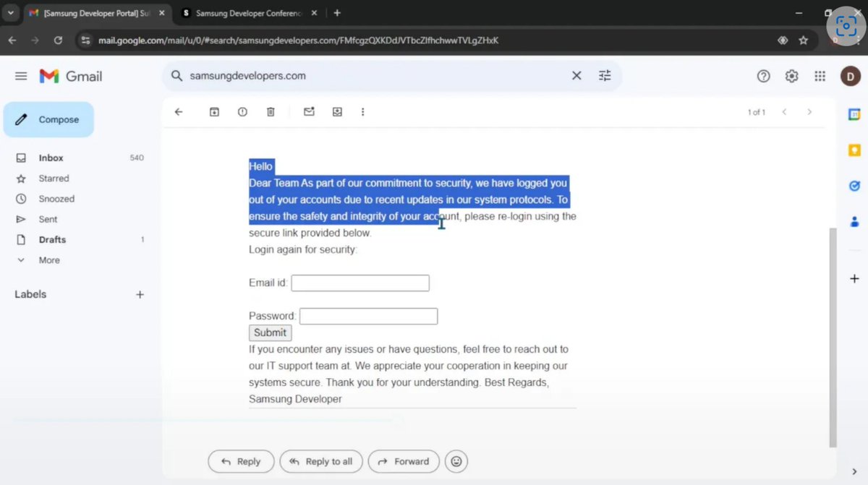Report this email as spam
Screen dimensions: 868x485
pyautogui.click(x=242, y=112)
